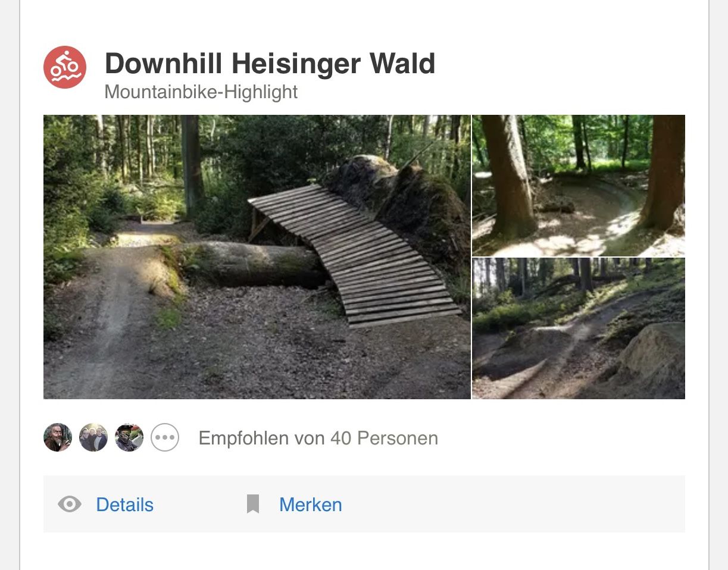Image resolution: width=728 pixels, height=570 pixels.
Task: Open the Details link
Action: (125, 505)
